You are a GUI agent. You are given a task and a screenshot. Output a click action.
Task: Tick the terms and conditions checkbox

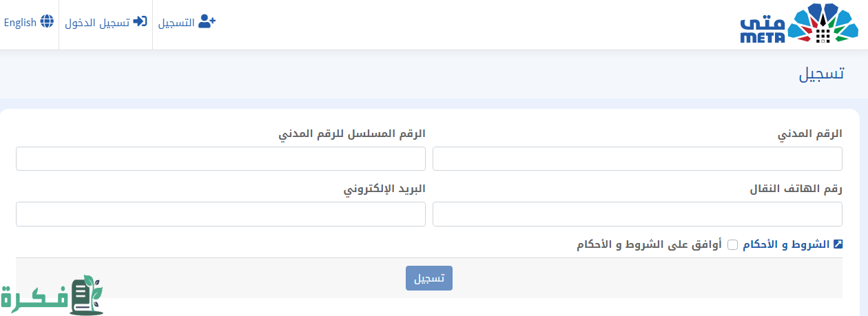coord(733,244)
